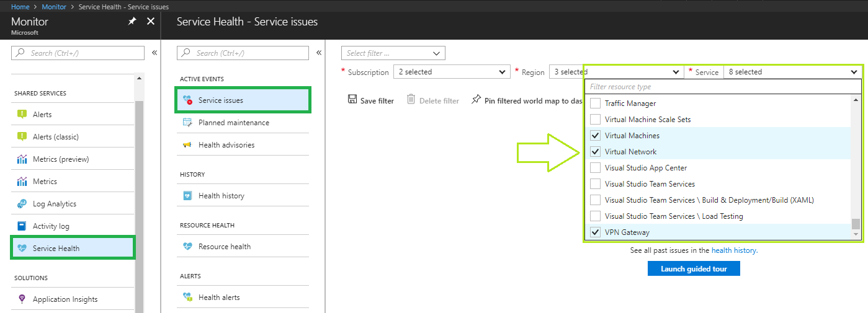This screenshot has width=868, height=313.
Task: Uncheck the Virtual Network checkbox
Action: click(595, 152)
